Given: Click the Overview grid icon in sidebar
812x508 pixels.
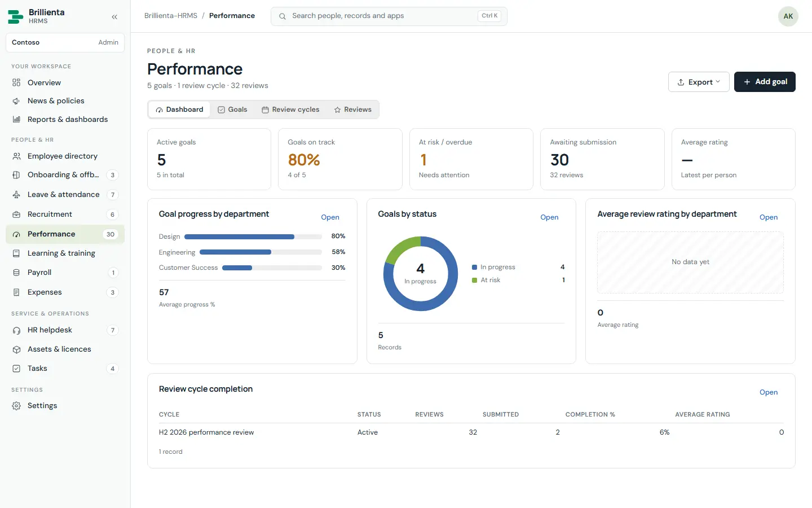Looking at the screenshot, I should tap(16, 82).
